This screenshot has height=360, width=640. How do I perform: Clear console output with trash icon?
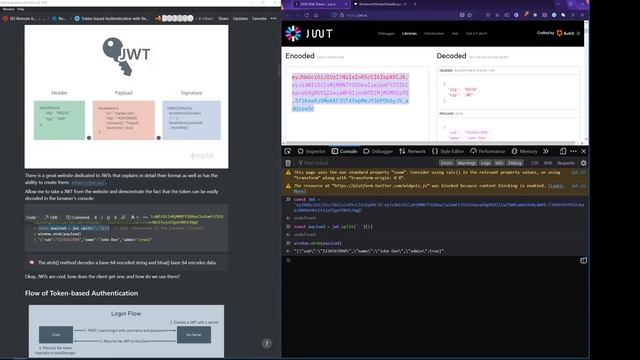pyautogui.click(x=288, y=163)
